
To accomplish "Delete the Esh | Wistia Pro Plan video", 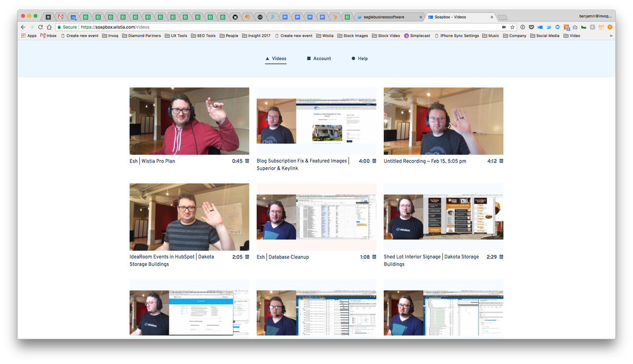I will (x=247, y=161).
